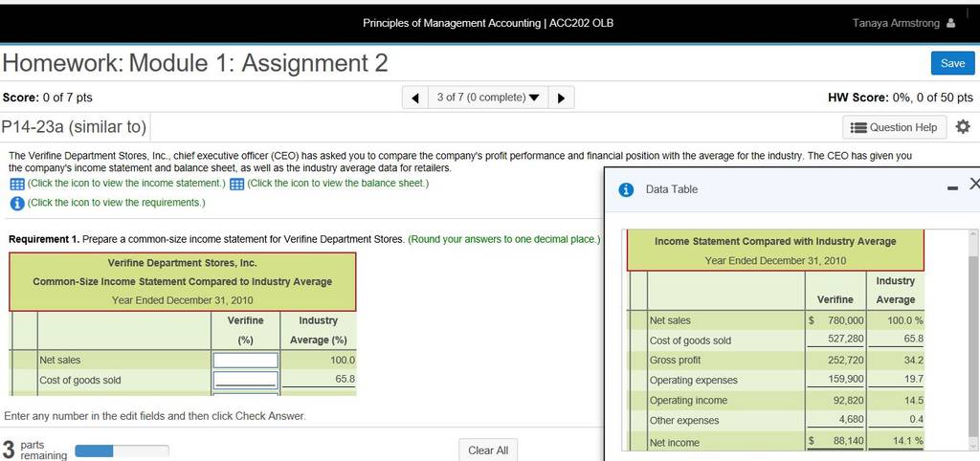This screenshot has width=980, height=461.
Task: Click Clear All button
Action: 488,450
